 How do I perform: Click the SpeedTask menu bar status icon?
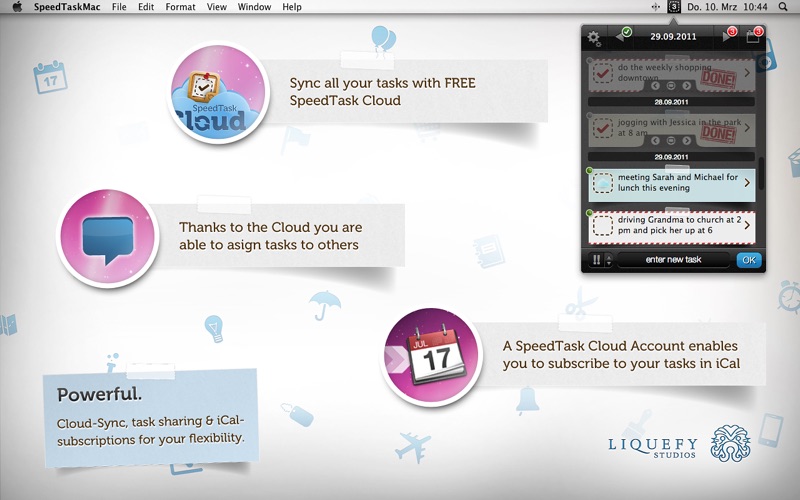point(674,7)
